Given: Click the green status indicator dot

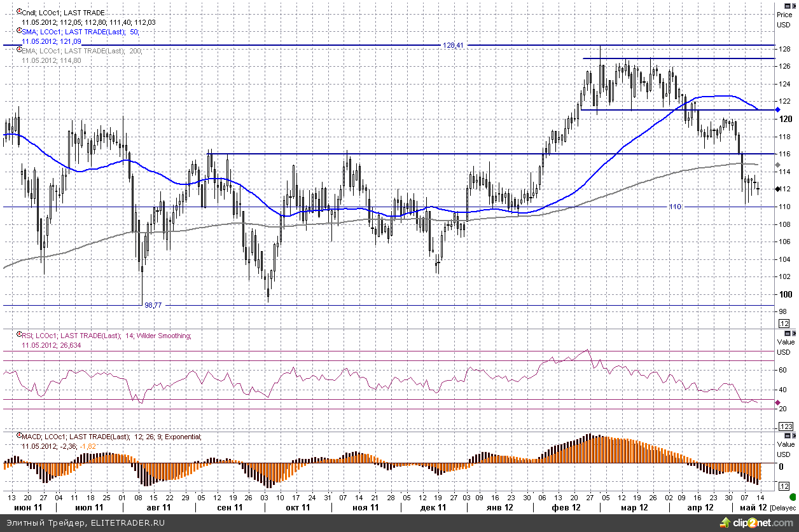Looking at the screenshot, I should [x=791, y=496].
